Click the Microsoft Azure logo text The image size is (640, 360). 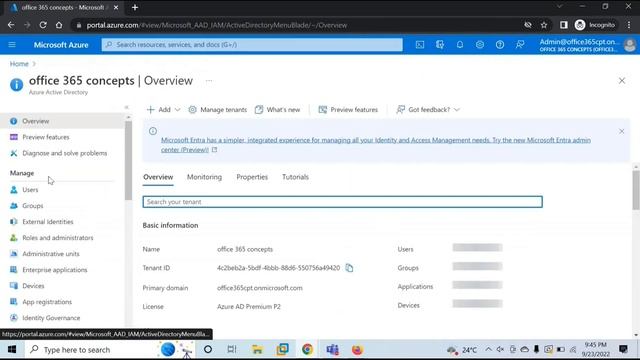tap(61, 45)
